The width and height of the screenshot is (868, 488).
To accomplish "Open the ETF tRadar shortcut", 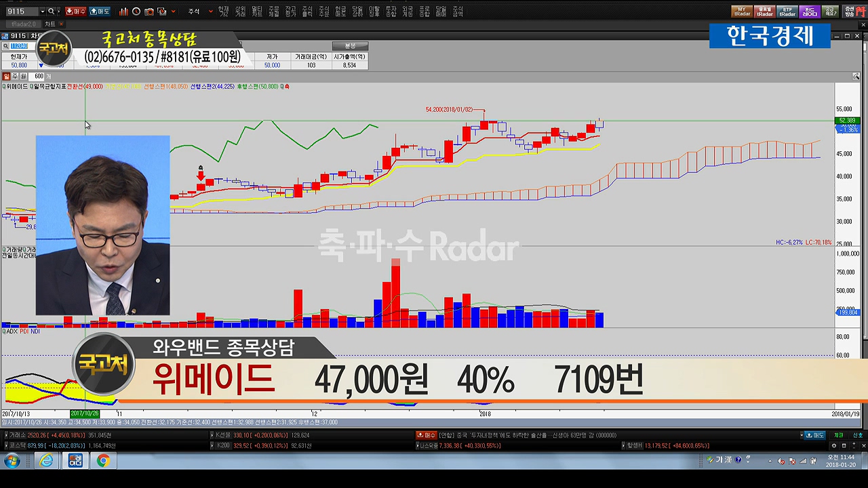I will [x=787, y=12].
